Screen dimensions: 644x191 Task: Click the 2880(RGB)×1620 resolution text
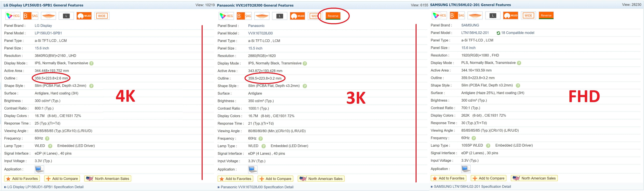[x=262, y=56]
